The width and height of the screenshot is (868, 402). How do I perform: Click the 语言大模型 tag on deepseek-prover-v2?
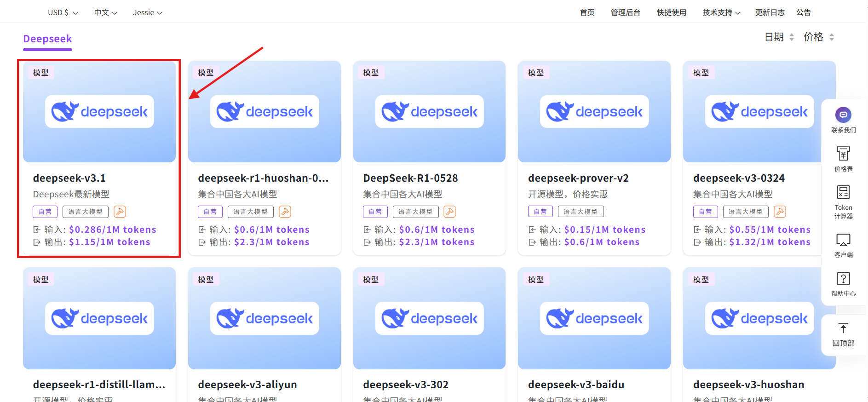[x=581, y=212]
